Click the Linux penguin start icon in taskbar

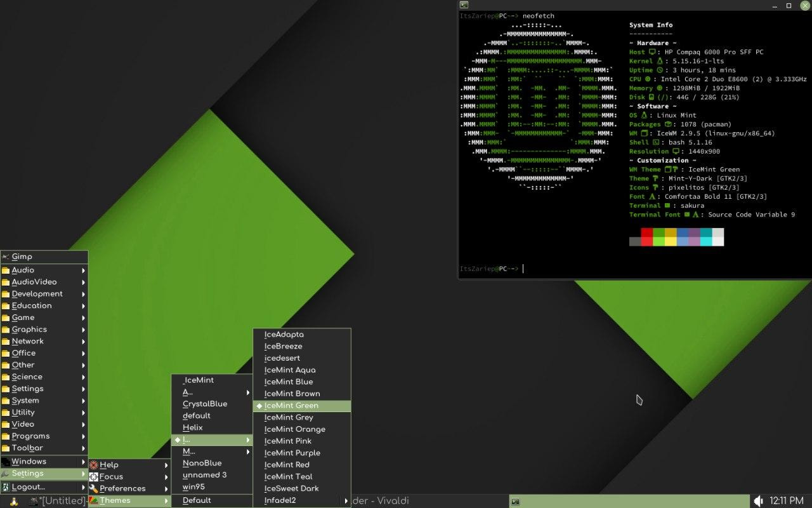pyautogui.click(x=13, y=501)
